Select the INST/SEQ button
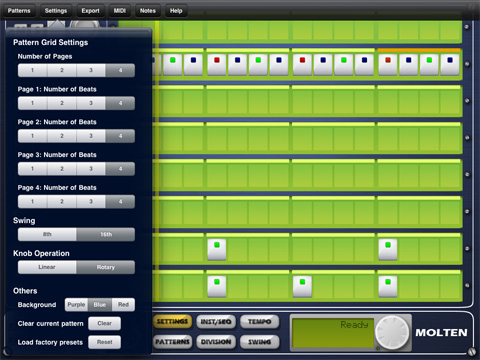This screenshot has height=360, width=480. coord(216,322)
